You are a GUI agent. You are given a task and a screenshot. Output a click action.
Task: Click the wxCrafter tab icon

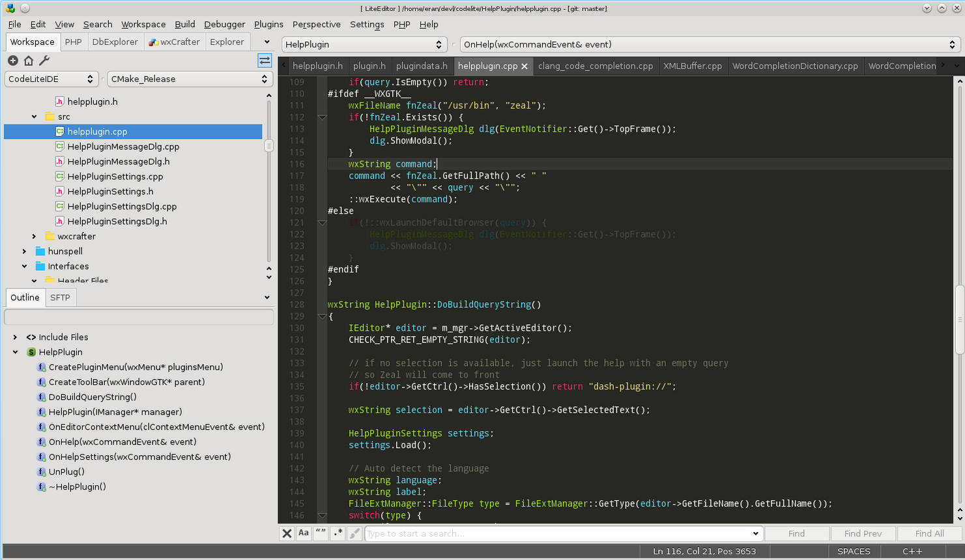click(154, 42)
